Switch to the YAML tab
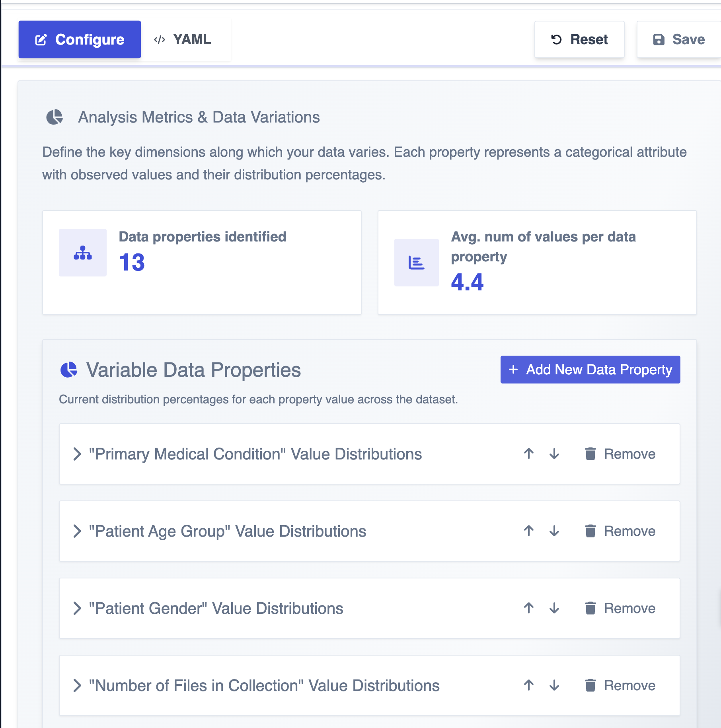 click(183, 39)
